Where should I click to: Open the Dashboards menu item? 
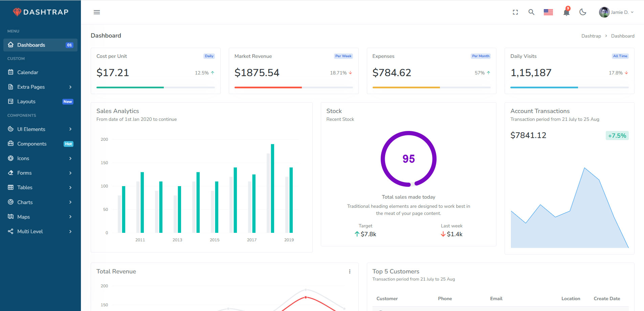40,45
